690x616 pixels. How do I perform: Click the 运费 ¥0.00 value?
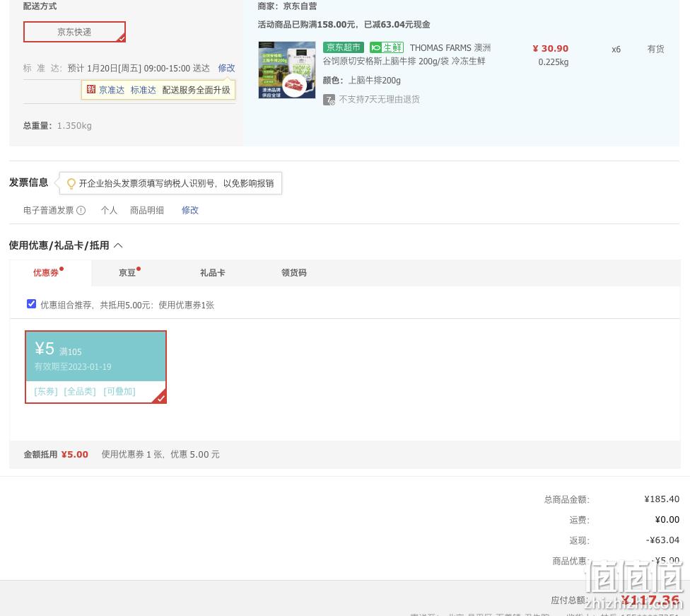[x=667, y=520]
